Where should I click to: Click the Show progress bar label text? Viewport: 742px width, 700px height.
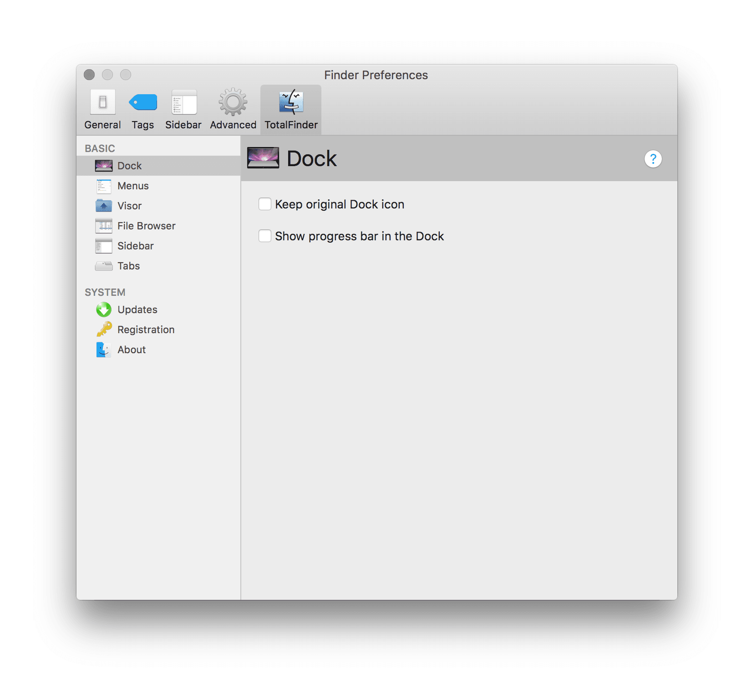(359, 236)
